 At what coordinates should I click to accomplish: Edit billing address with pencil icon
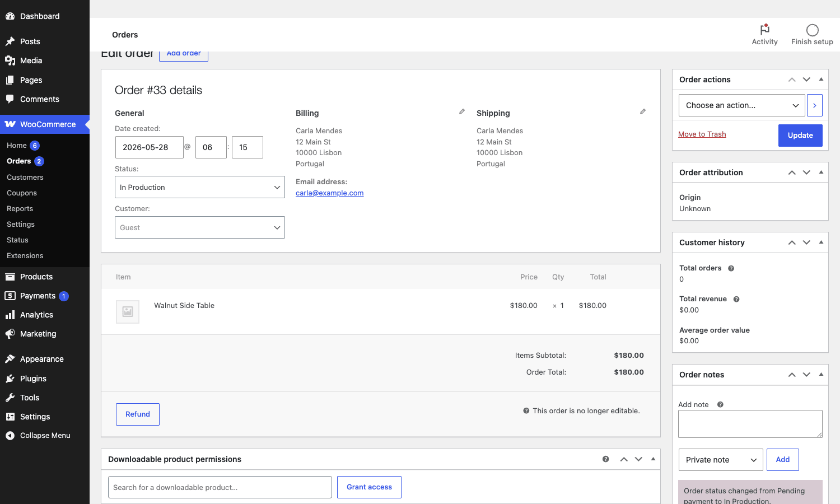[x=462, y=111]
